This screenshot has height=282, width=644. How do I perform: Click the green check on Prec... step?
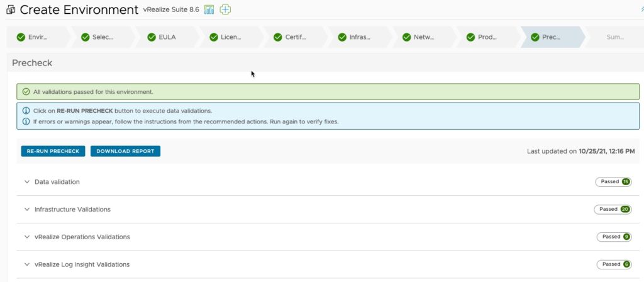pyautogui.click(x=535, y=37)
